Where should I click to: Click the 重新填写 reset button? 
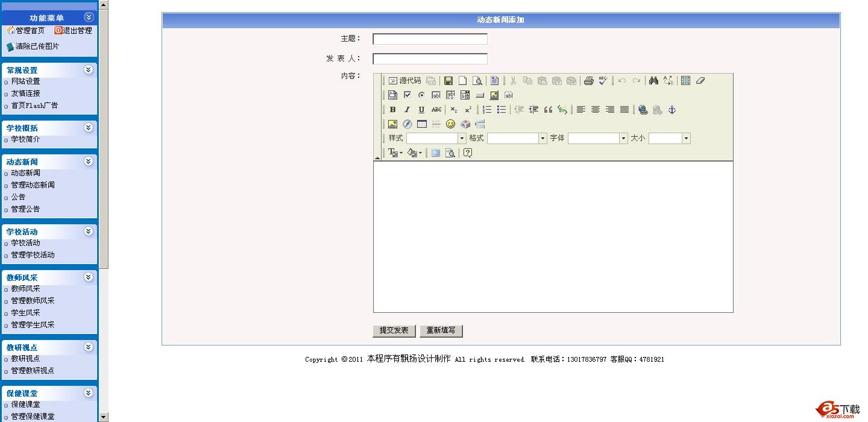(441, 331)
